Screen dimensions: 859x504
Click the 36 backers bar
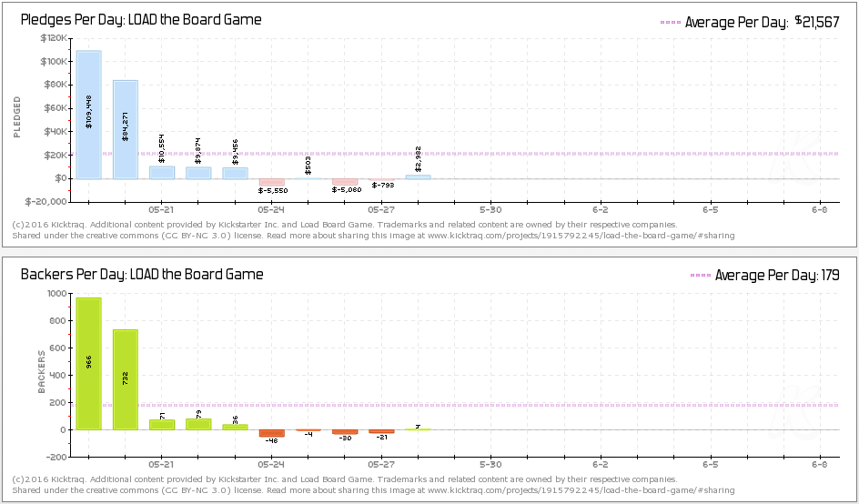pos(235,428)
